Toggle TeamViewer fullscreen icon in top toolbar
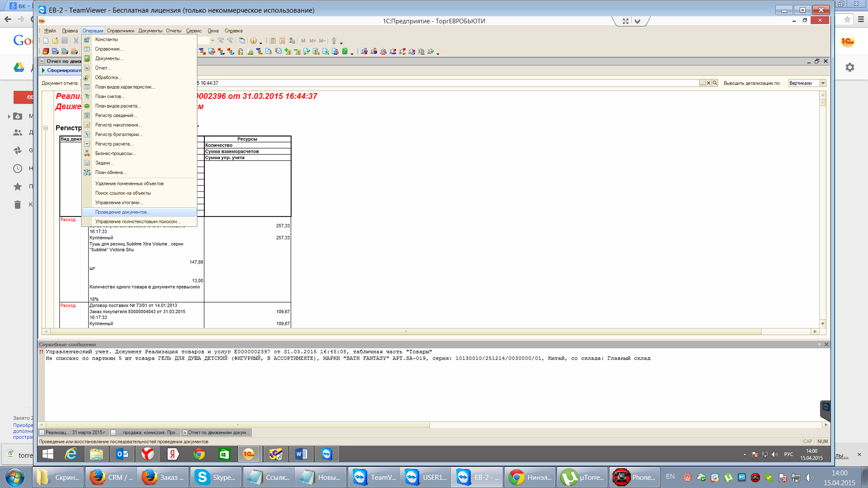This screenshot has height=488, width=868. click(626, 21)
